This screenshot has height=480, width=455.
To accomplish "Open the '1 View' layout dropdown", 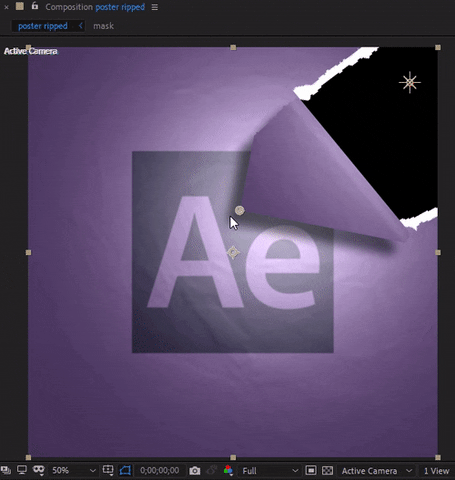I will pos(436,471).
